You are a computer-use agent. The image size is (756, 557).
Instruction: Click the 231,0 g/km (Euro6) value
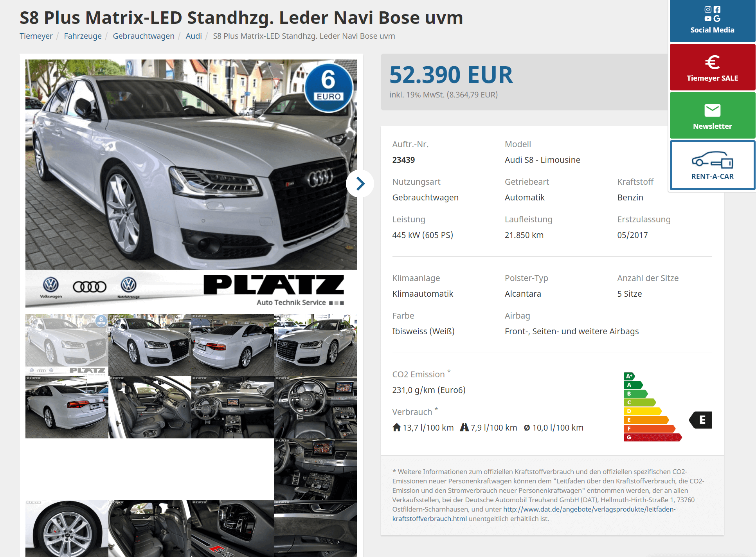tap(429, 390)
